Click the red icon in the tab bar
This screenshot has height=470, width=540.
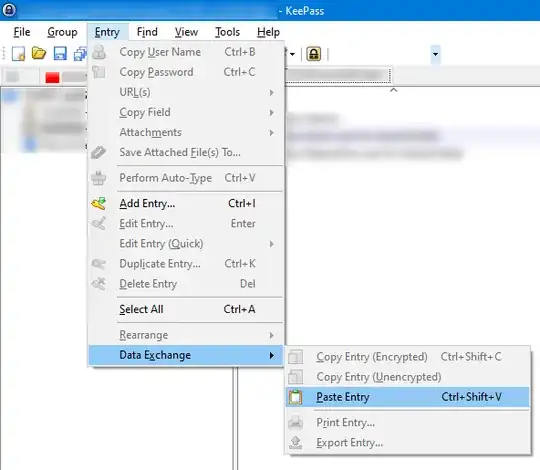click(52, 77)
